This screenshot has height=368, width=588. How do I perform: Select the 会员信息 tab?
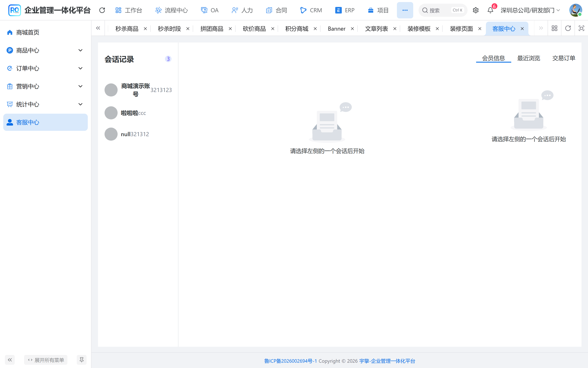493,58
